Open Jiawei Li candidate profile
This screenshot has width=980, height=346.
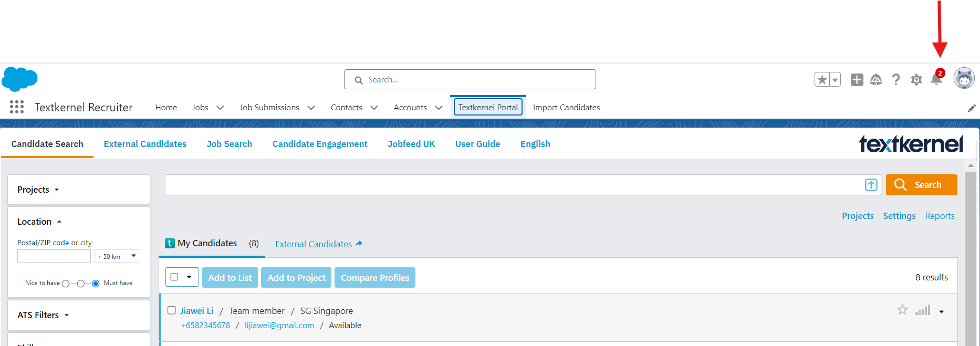[196, 311]
